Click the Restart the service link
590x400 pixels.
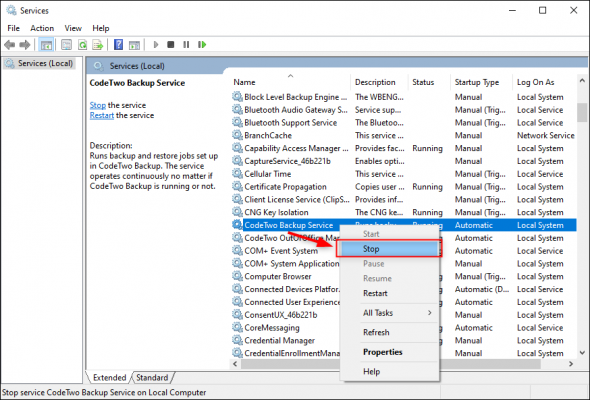pos(102,116)
